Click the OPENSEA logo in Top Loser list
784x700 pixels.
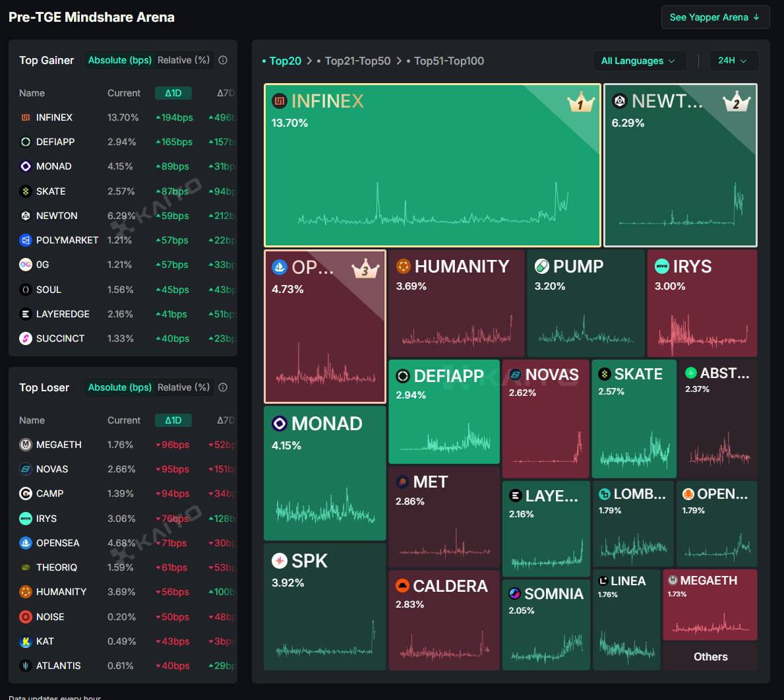26,543
